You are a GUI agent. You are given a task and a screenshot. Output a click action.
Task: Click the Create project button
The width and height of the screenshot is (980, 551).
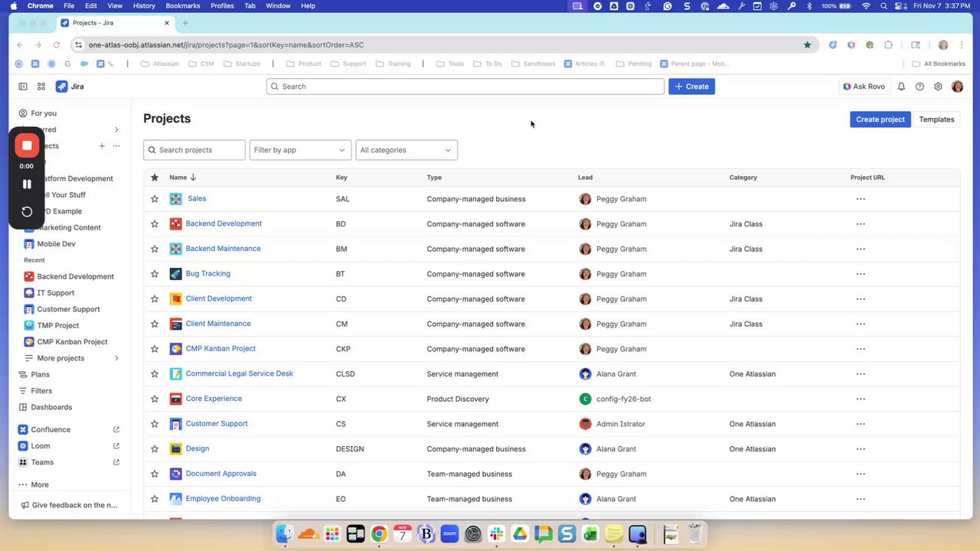[880, 119]
